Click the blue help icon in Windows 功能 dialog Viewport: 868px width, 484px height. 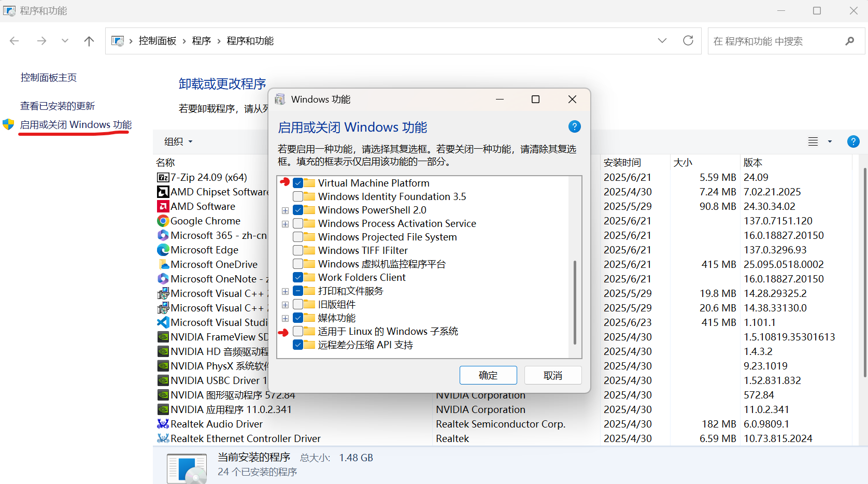point(574,126)
